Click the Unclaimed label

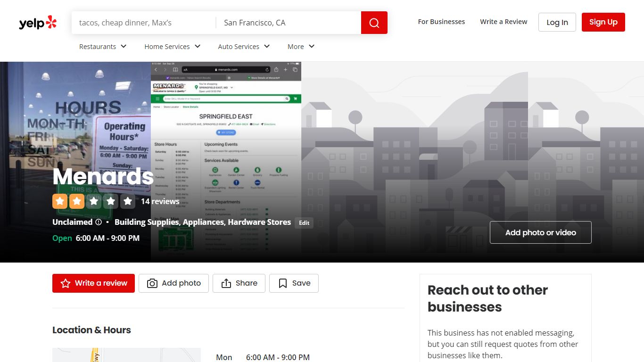click(x=72, y=222)
